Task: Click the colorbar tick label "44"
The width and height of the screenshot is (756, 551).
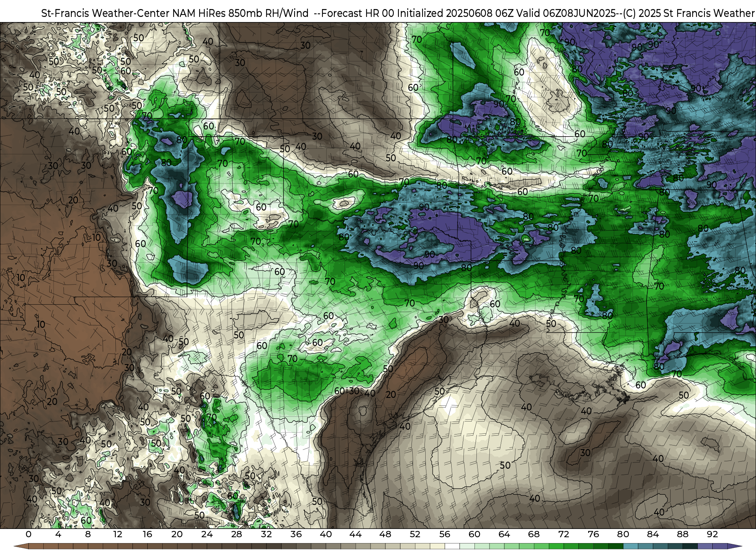Action: pos(356,534)
